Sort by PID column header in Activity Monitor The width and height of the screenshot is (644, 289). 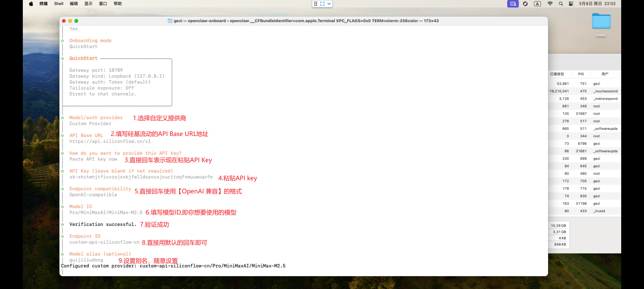tap(581, 74)
